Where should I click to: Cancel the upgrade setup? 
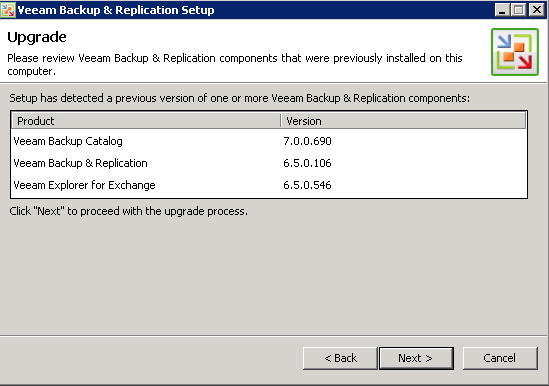(x=500, y=358)
